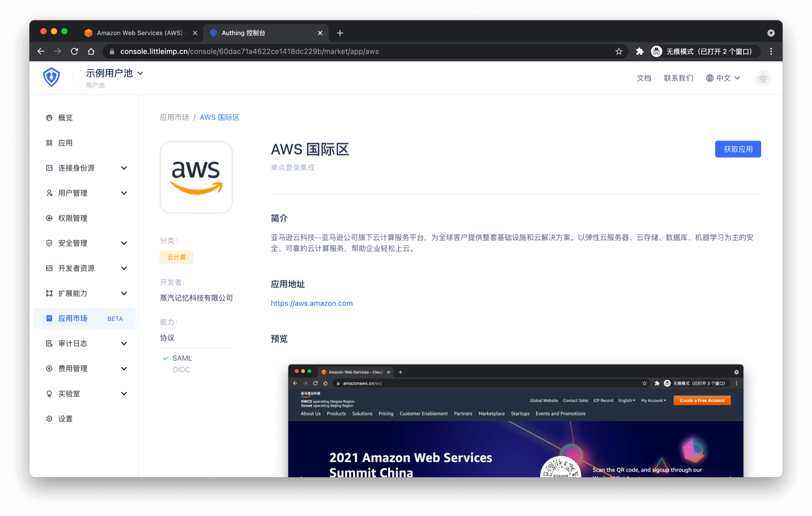Open https://aws.amazon.com link
The image size is (812, 516).
[312, 303]
